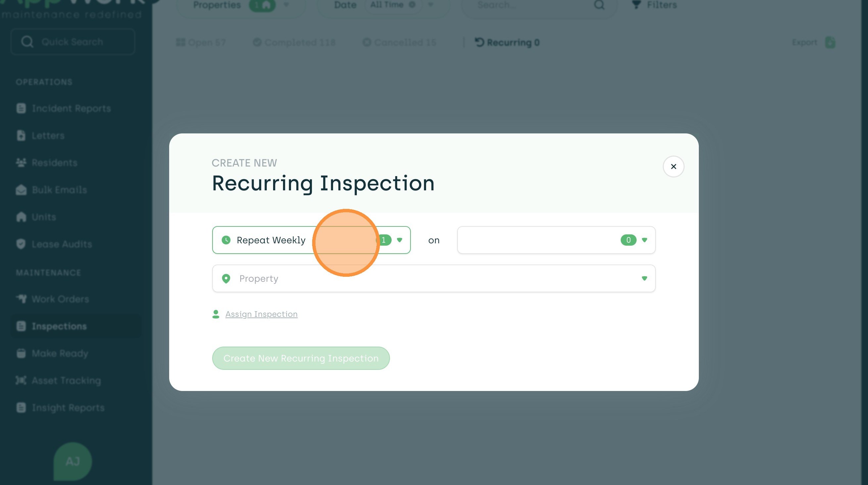Click the location pin icon beside Property

tap(226, 278)
